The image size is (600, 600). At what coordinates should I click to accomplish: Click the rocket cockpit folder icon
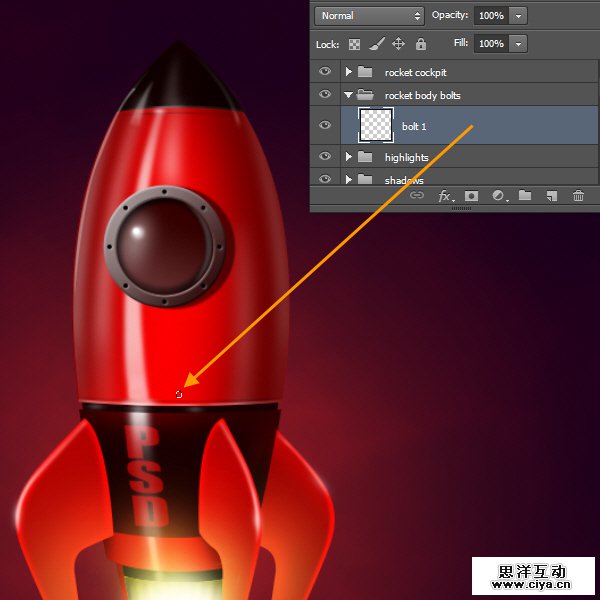pos(365,72)
